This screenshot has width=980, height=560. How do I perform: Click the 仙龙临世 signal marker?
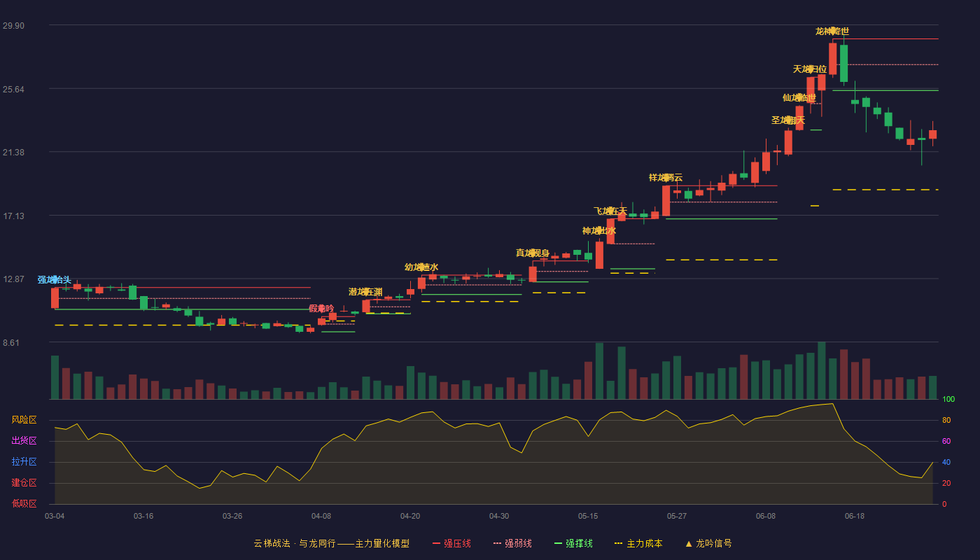click(x=799, y=98)
